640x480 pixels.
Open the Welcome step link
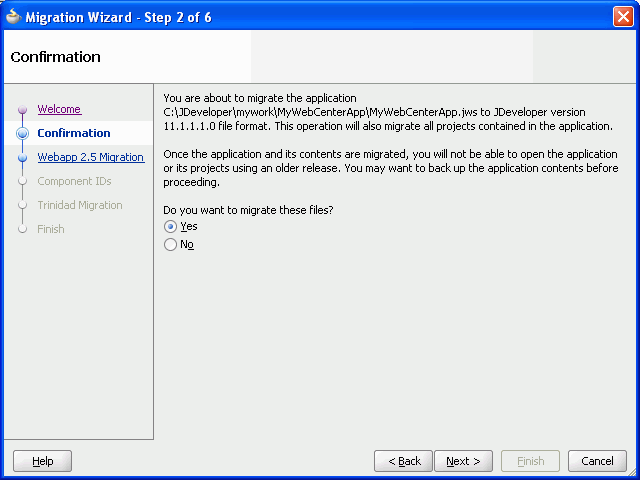(59, 109)
